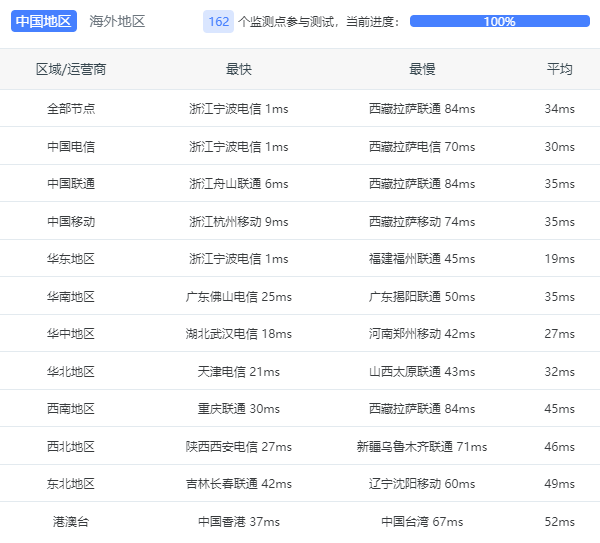Click the 46ms average for 西北地区
600x543 pixels.
tap(559, 447)
